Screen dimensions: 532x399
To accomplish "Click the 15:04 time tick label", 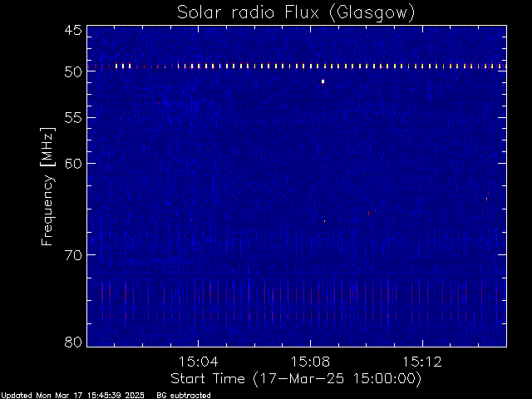I will [198, 362].
